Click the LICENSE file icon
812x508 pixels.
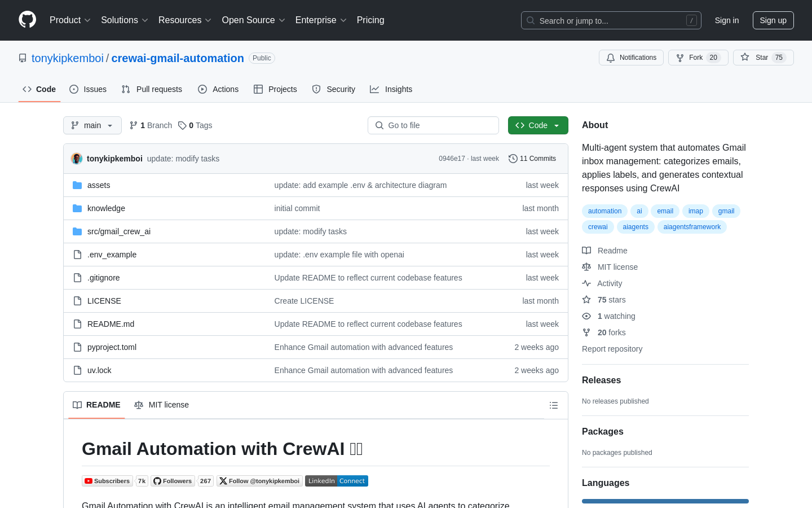[x=77, y=301]
